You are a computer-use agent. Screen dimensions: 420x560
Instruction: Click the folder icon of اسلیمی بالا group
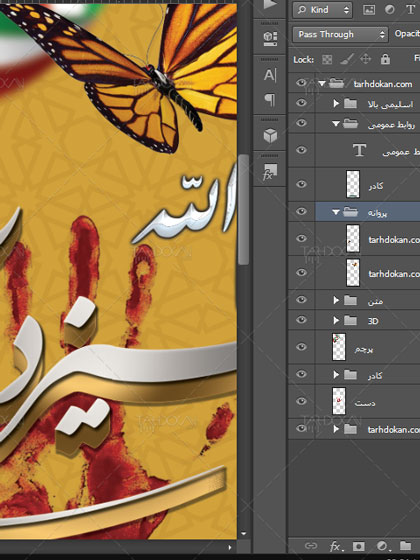coord(350,104)
